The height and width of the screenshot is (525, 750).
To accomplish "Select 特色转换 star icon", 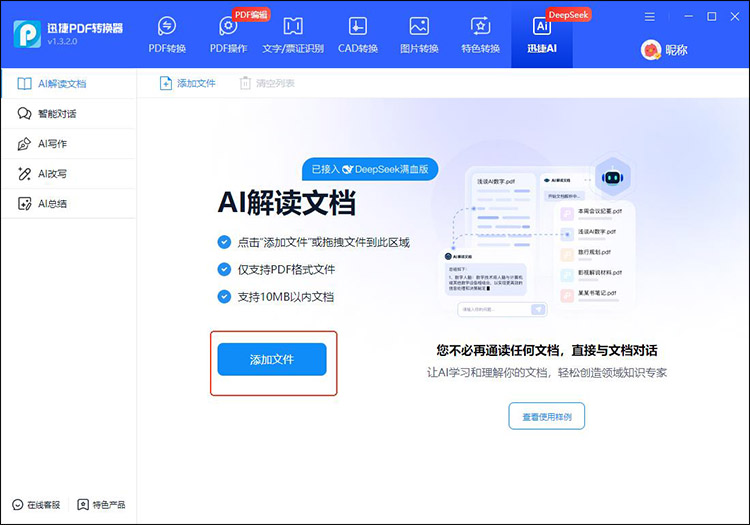I will [480, 26].
